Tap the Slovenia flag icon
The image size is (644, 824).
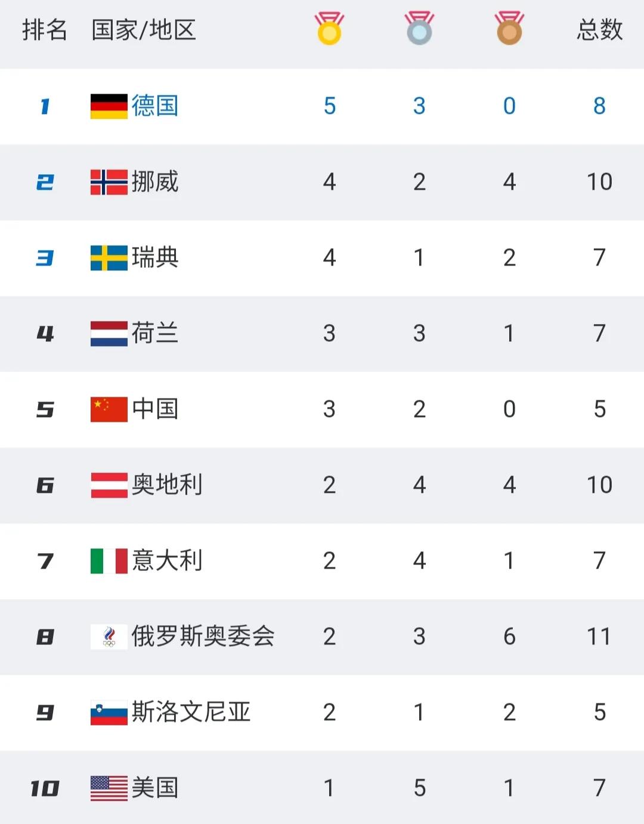[109, 712]
